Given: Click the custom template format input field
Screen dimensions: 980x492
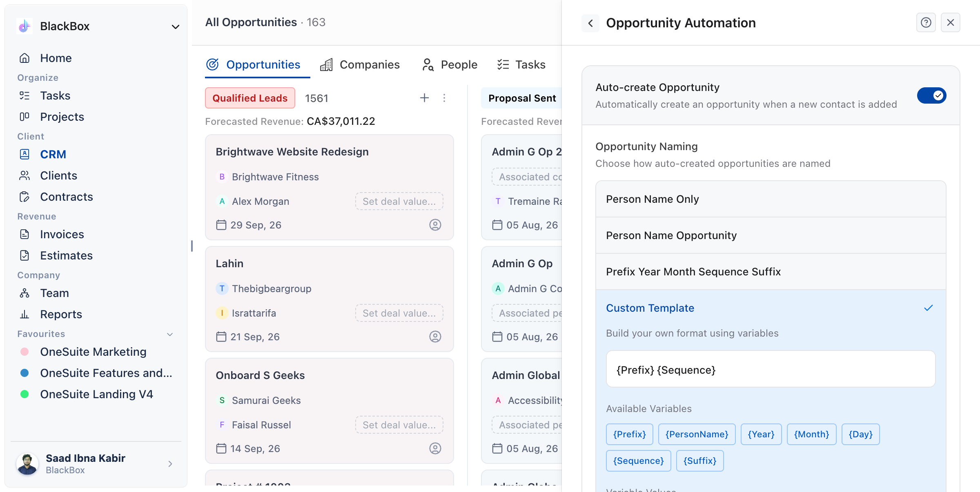Looking at the screenshot, I should click(771, 369).
